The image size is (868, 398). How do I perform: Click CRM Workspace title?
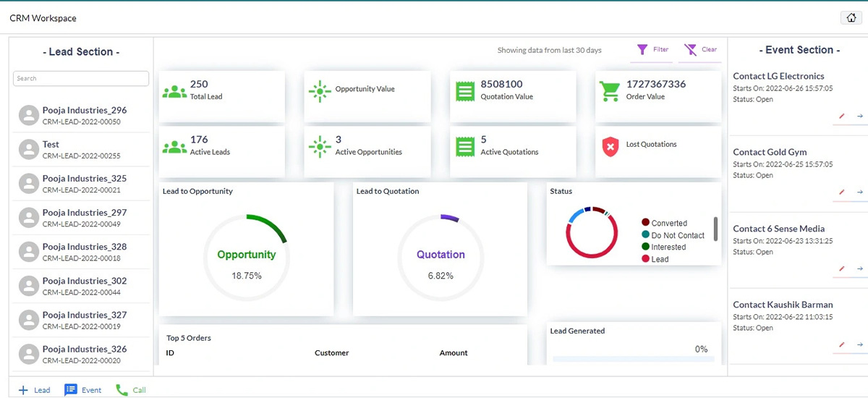click(x=43, y=18)
